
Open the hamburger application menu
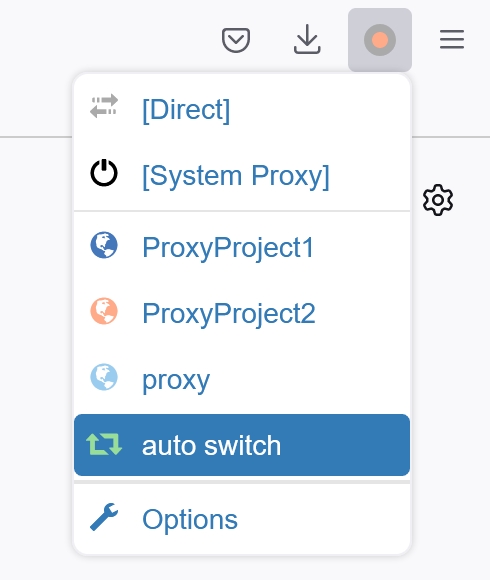(452, 40)
